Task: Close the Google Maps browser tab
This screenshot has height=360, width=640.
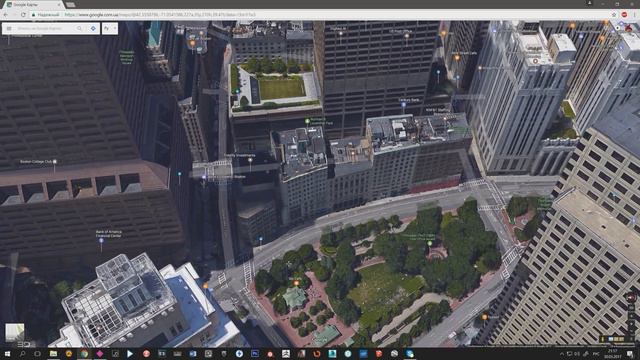Action: coord(60,4)
